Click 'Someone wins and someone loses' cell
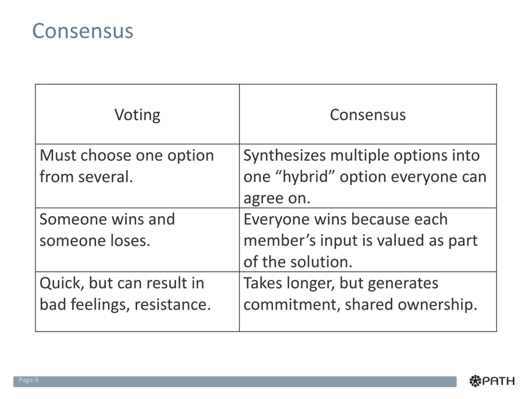Viewport: 532px width, 399px height. [137, 240]
